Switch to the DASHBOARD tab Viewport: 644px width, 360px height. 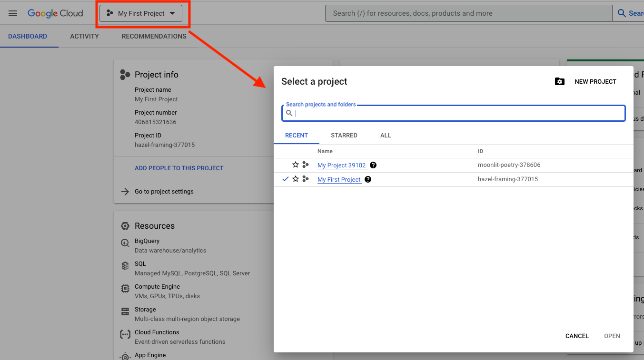tap(28, 36)
